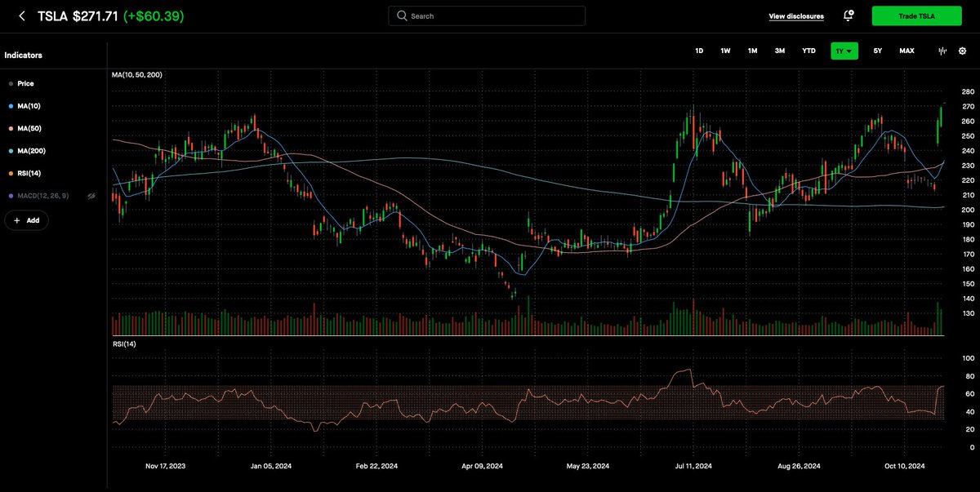The height and width of the screenshot is (492, 980).
Task: Click the 200 price axis label
Action: (x=968, y=210)
